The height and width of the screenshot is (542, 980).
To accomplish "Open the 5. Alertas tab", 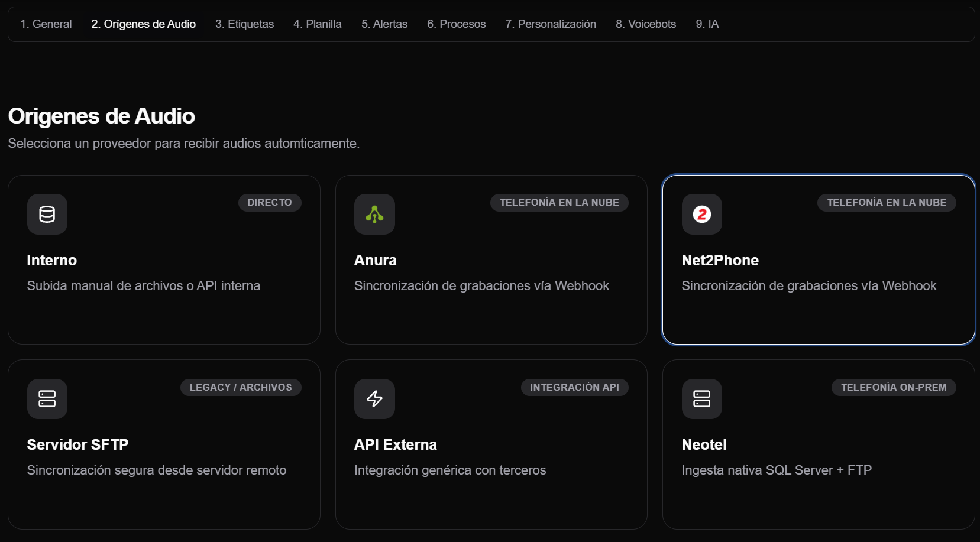I will pyautogui.click(x=384, y=24).
